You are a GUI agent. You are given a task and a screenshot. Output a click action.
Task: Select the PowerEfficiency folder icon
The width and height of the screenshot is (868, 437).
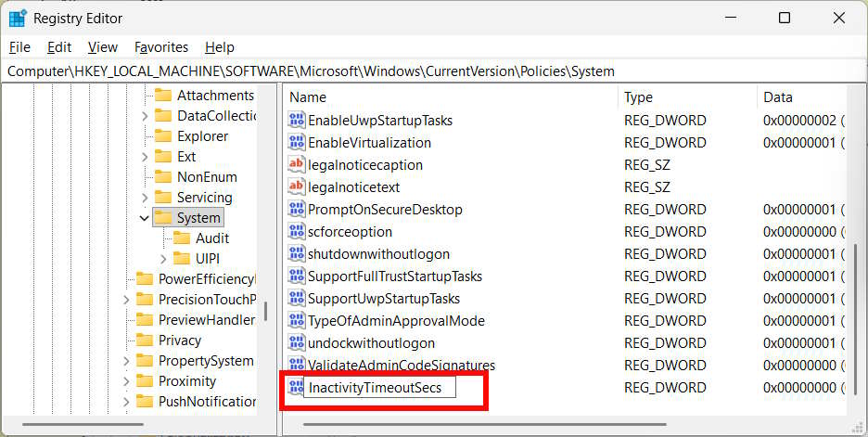point(145,279)
